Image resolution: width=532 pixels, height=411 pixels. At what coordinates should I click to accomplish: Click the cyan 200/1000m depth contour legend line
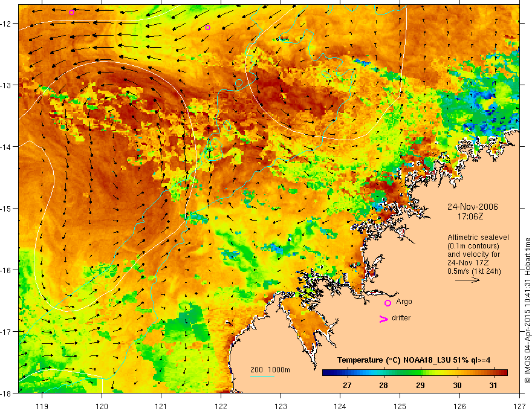(x=262, y=376)
